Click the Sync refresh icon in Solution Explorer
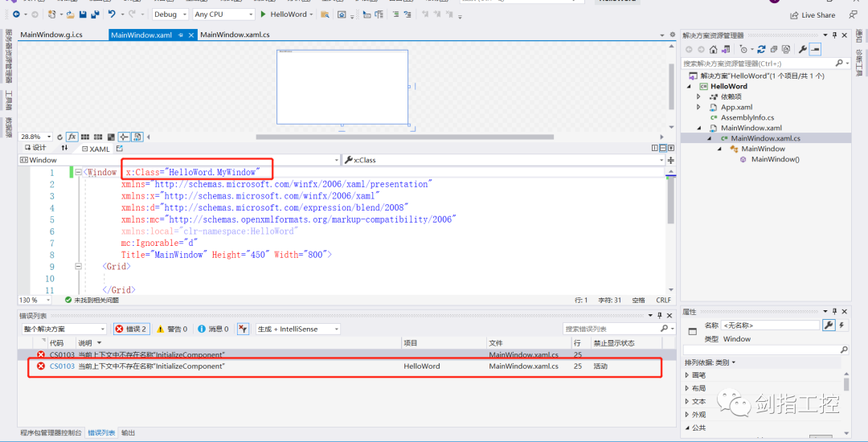The height and width of the screenshot is (442, 868). click(x=762, y=49)
